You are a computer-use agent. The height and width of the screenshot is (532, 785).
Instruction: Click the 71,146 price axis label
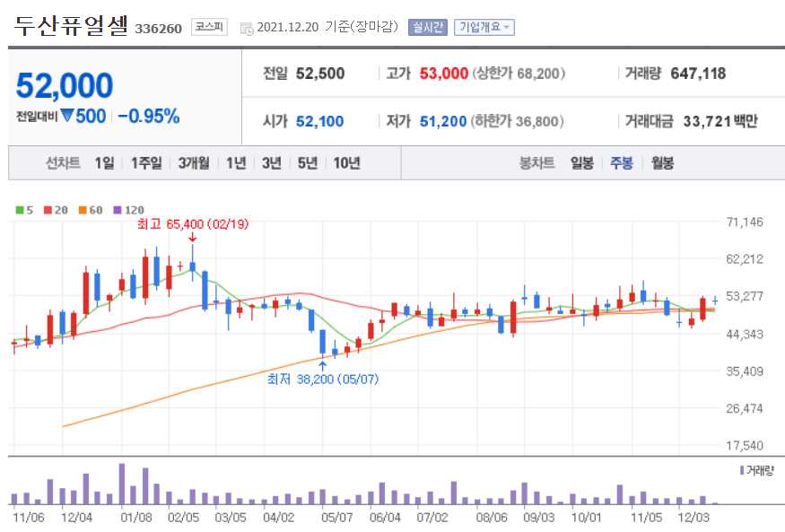point(745,222)
